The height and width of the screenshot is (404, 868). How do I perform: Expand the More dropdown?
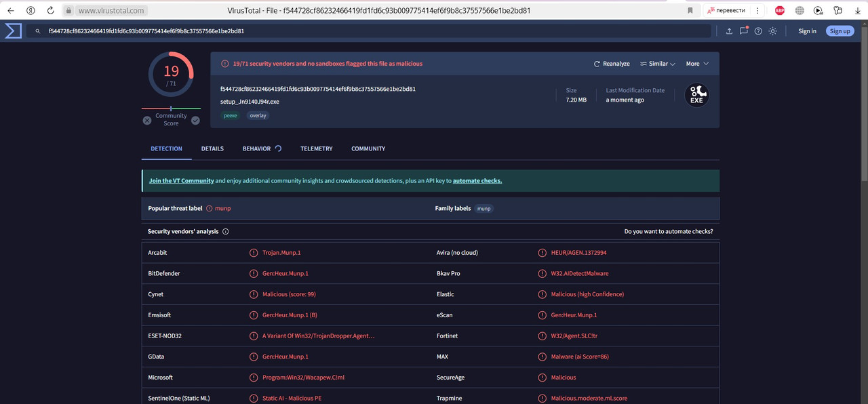pyautogui.click(x=697, y=64)
